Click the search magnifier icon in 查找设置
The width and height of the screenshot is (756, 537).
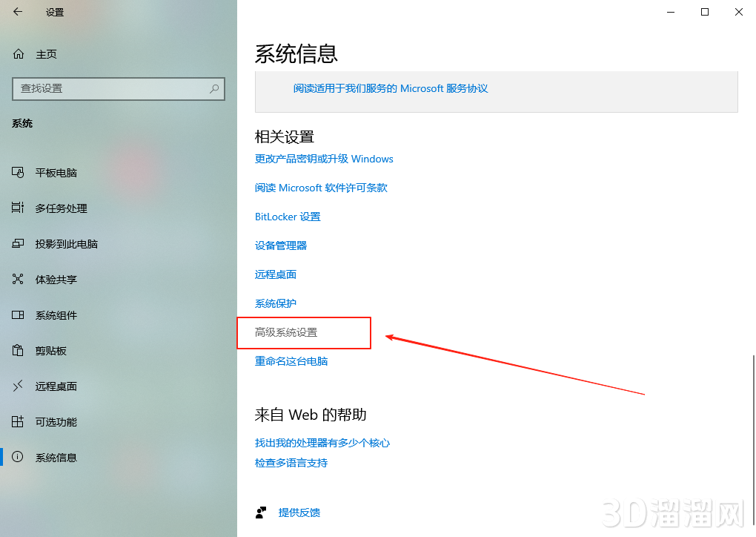214,89
